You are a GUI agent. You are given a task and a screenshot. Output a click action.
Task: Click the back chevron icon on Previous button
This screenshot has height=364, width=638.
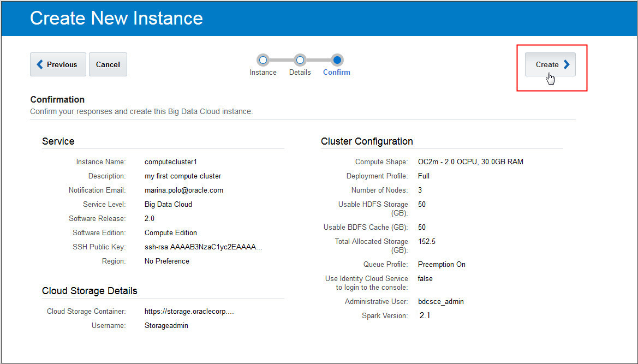[39, 64]
